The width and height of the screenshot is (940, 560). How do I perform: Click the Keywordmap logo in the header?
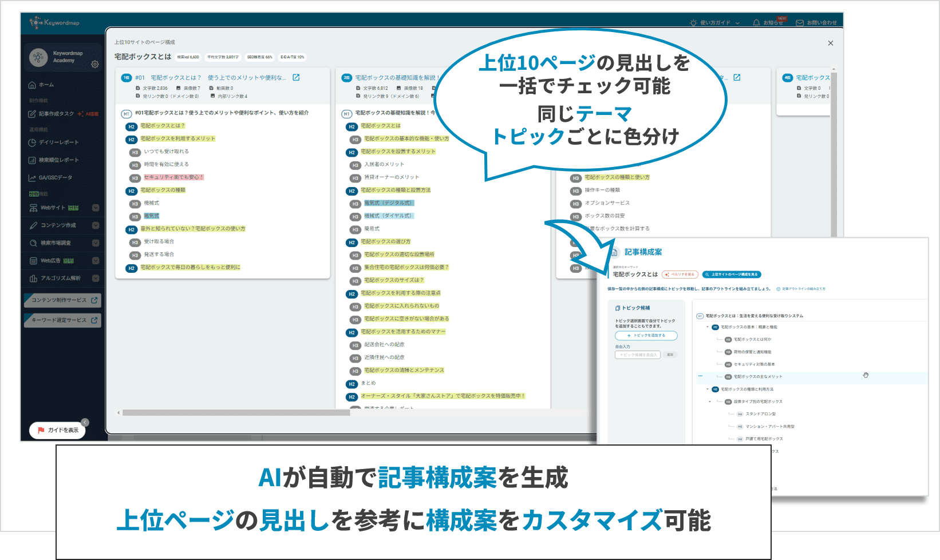coord(54,22)
